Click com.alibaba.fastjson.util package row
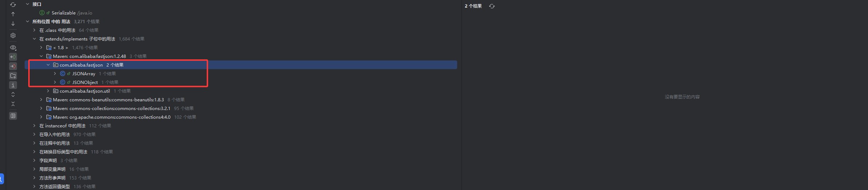The width and height of the screenshot is (868, 190). 85,91
